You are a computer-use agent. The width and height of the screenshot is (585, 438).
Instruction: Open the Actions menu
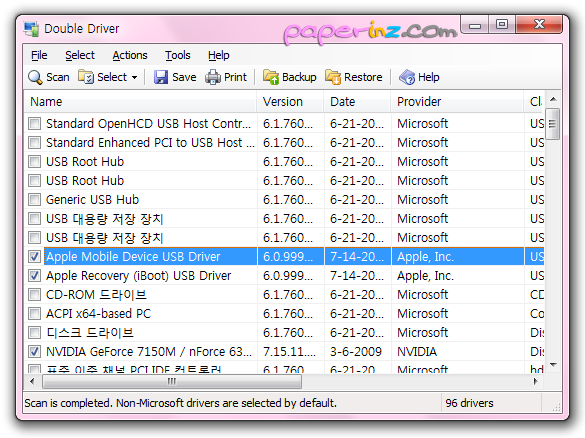[x=130, y=55]
